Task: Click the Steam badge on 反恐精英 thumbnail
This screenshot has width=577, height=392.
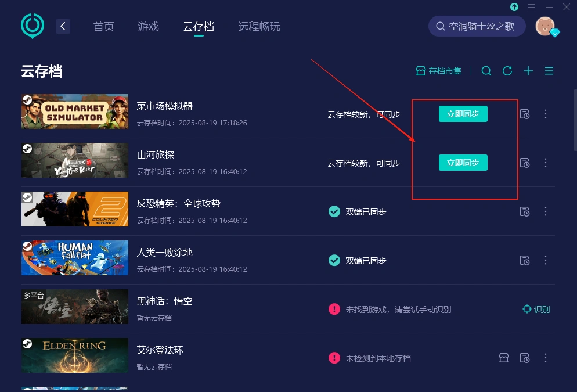Action: (x=27, y=197)
